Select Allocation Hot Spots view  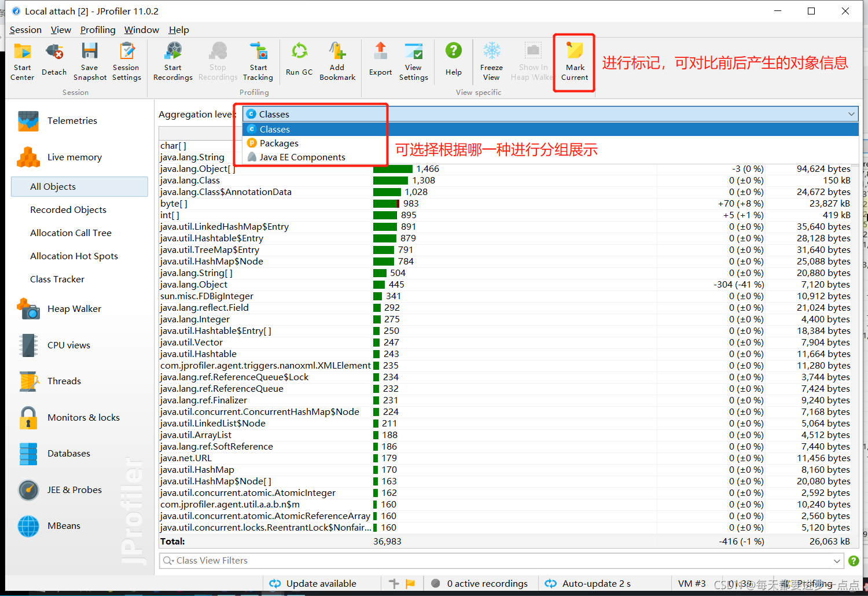tap(74, 256)
